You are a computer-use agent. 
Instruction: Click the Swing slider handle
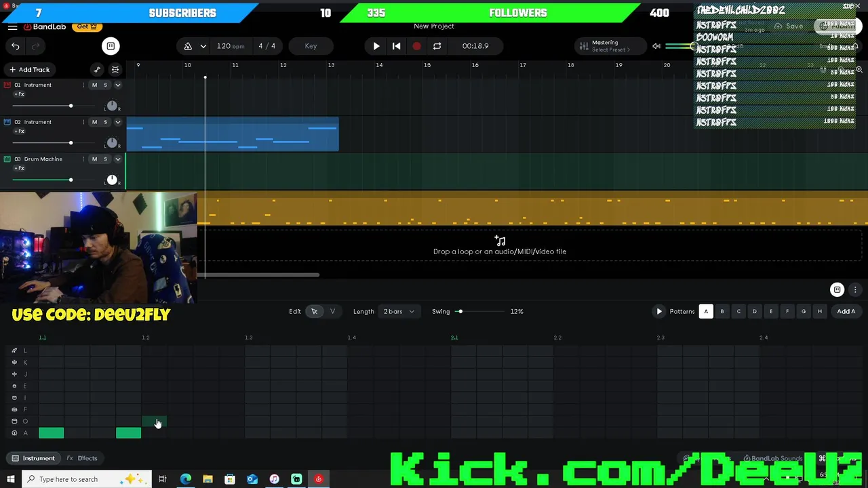(x=460, y=312)
